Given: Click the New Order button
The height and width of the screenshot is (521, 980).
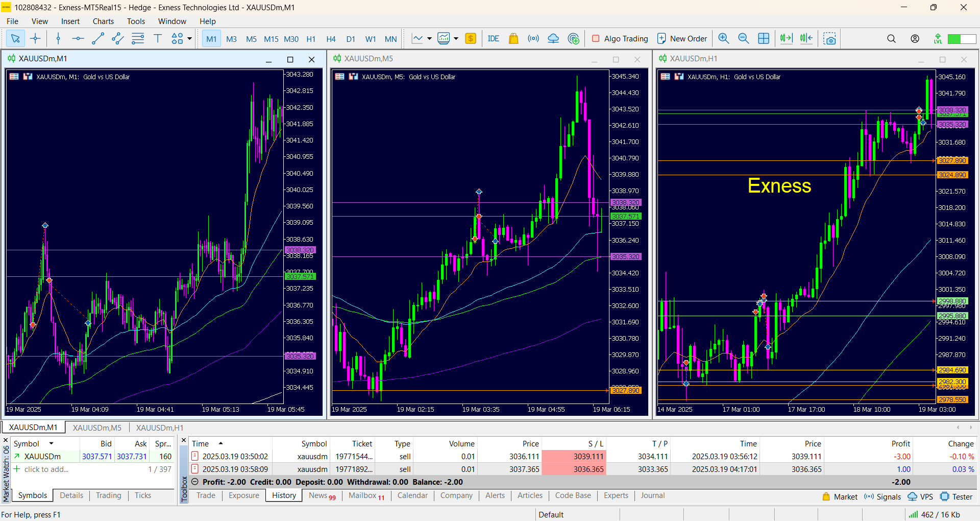Looking at the screenshot, I should tap(682, 38).
